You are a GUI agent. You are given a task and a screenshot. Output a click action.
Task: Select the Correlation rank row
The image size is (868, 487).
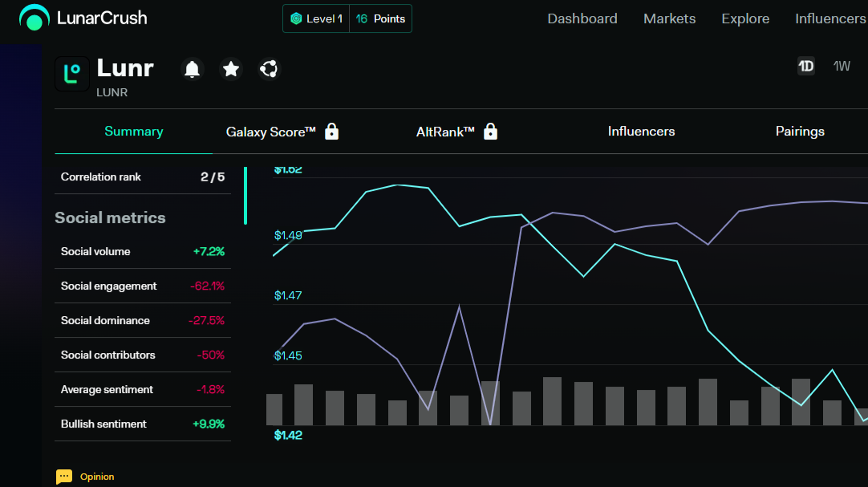[x=143, y=177]
